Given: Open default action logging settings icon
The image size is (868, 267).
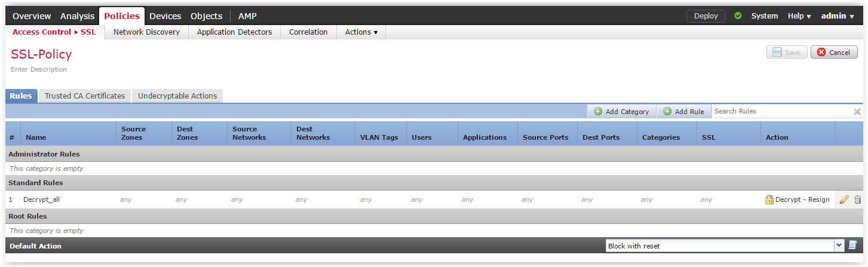Looking at the screenshot, I should coord(852,245).
